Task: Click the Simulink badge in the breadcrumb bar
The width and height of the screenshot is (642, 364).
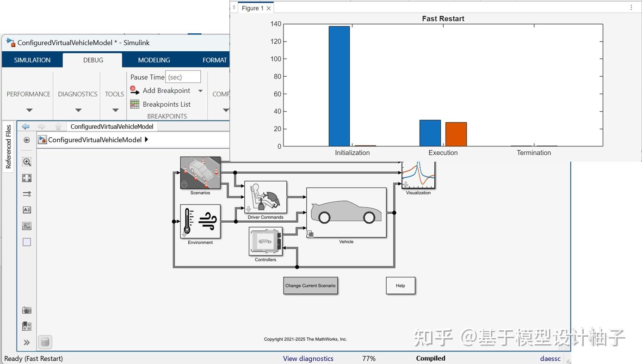Action: 42,140
